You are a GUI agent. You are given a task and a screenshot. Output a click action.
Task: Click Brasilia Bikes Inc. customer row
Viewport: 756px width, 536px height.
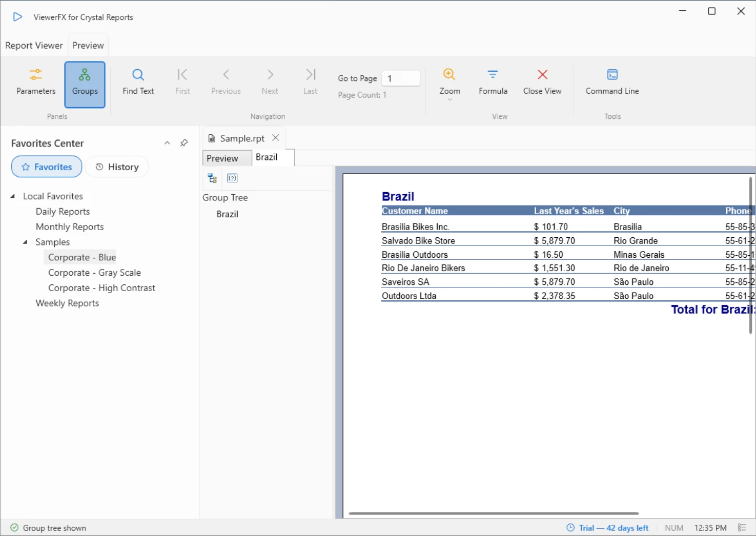416,227
